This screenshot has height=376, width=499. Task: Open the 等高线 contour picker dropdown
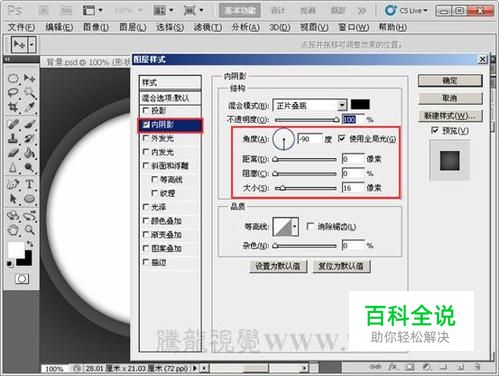coord(295,227)
